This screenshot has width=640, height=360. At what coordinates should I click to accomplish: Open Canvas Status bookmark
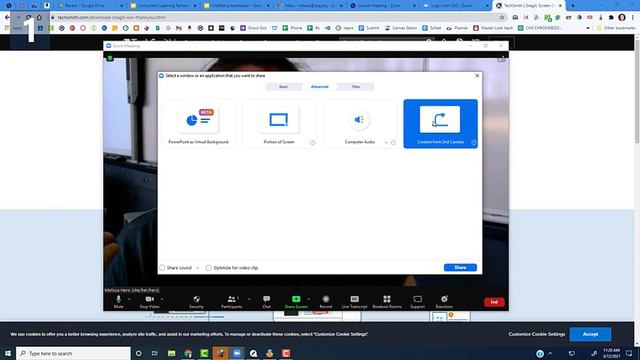(x=400, y=28)
